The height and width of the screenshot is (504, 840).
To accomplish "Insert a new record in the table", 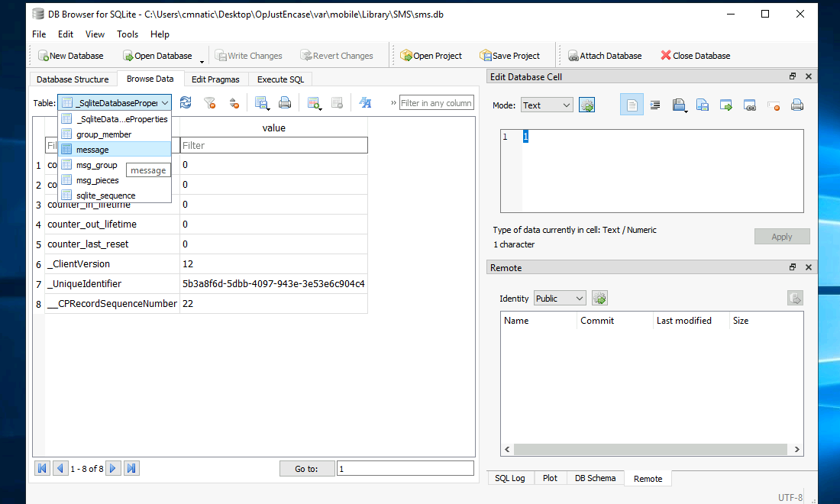I will click(x=314, y=103).
